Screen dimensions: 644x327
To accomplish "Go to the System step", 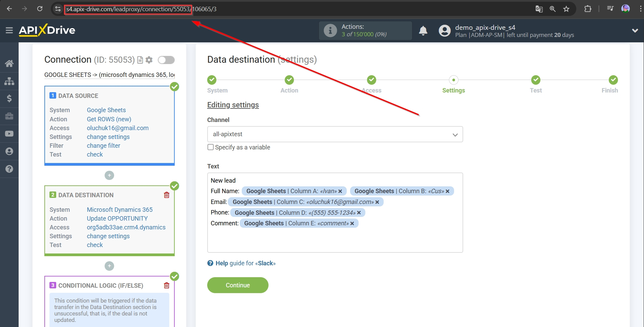I will click(x=212, y=80).
